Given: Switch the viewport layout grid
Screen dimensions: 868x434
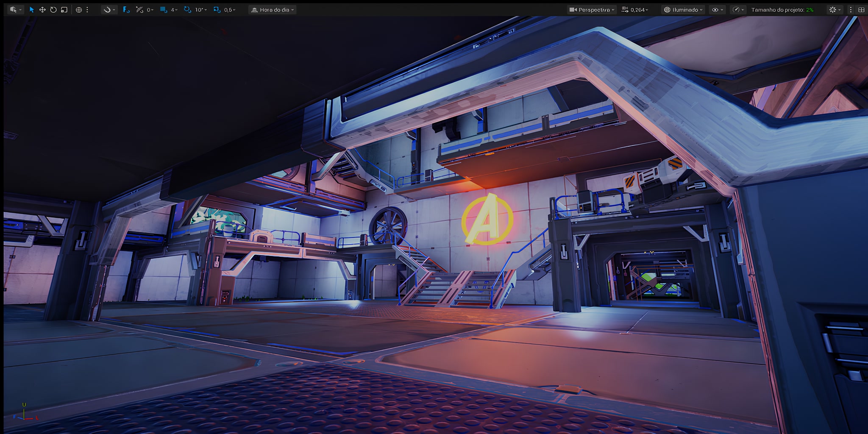Looking at the screenshot, I should [861, 10].
